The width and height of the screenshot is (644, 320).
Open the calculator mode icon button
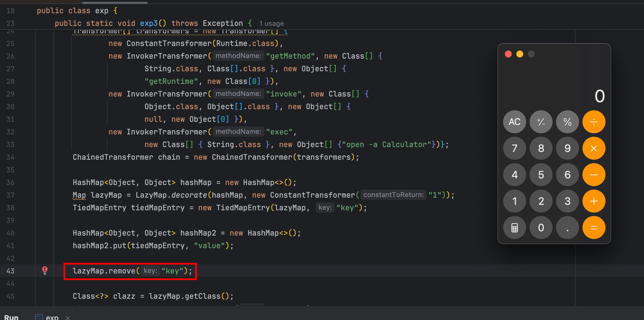point(515,228)
